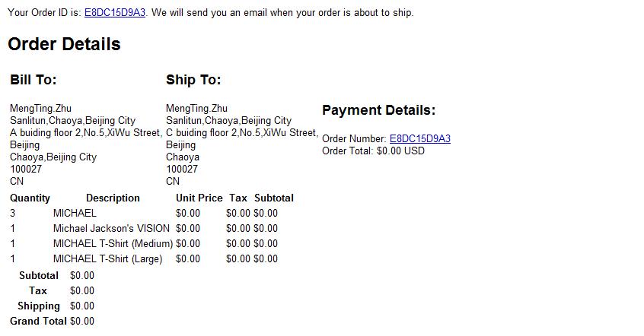Click the Shipping label in the totals

(x=39, y=306)
